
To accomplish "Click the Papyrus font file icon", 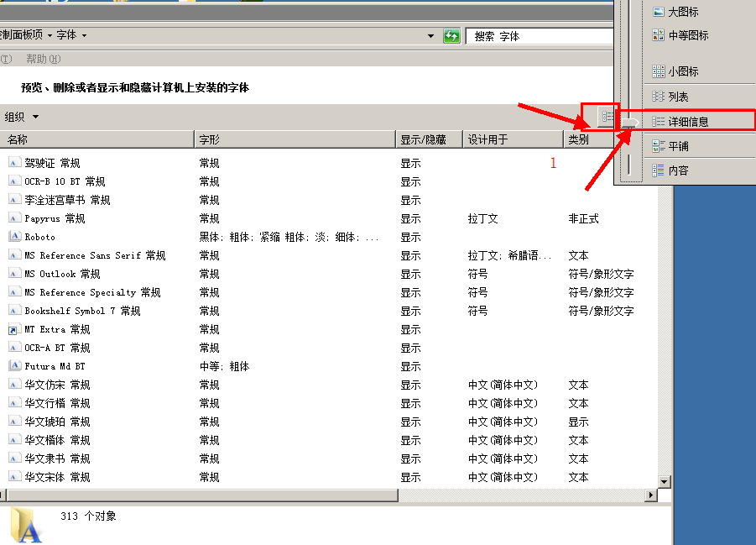I will 14,218.
